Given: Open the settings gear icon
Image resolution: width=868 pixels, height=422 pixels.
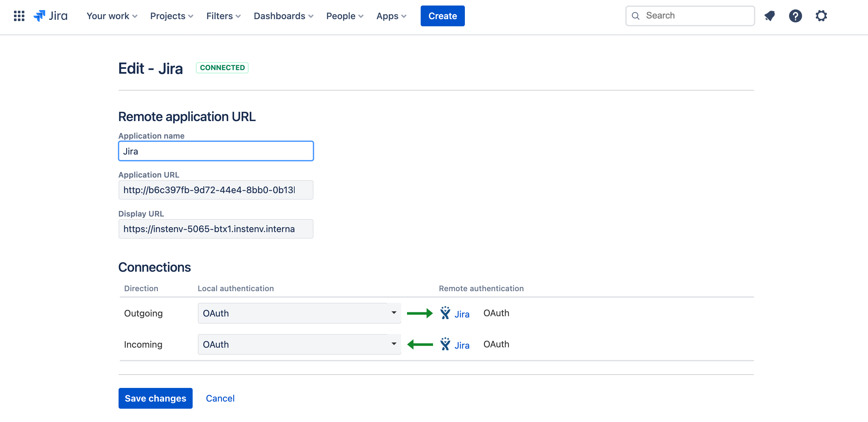Looking at the screenshot, I should point(821,15).
